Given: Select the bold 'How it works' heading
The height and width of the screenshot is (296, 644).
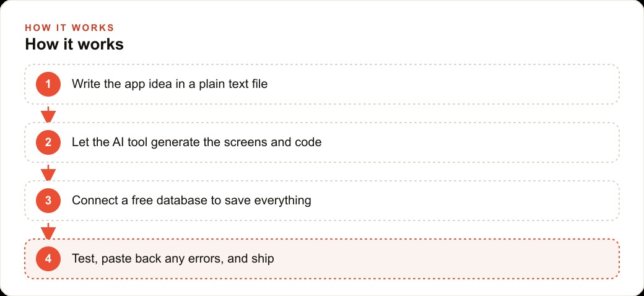Looking at the screenshot, I should [74, 45].
